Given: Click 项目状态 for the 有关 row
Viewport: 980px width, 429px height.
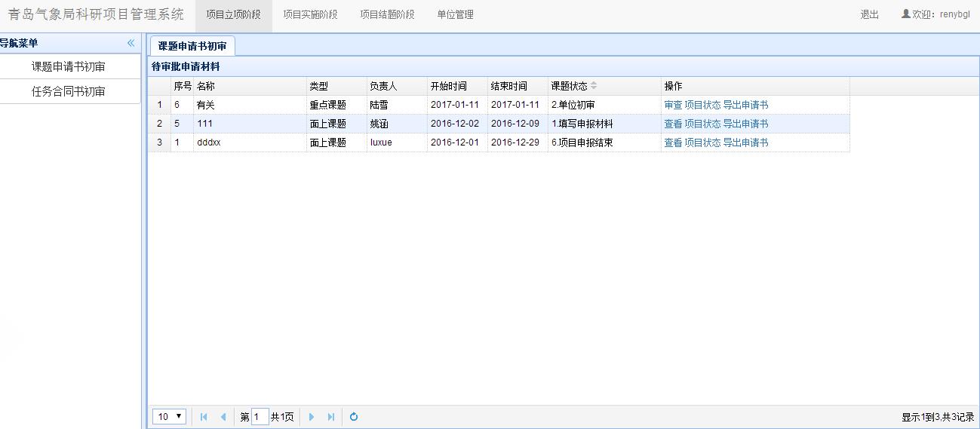Looking at the screenshot, I should (702, 105).
